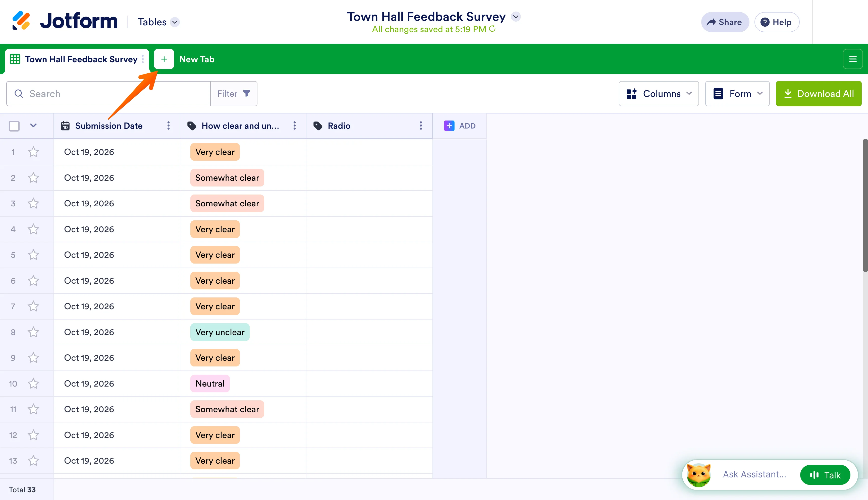
Task: Open the Form dropdown
Action: click(737, 93)
